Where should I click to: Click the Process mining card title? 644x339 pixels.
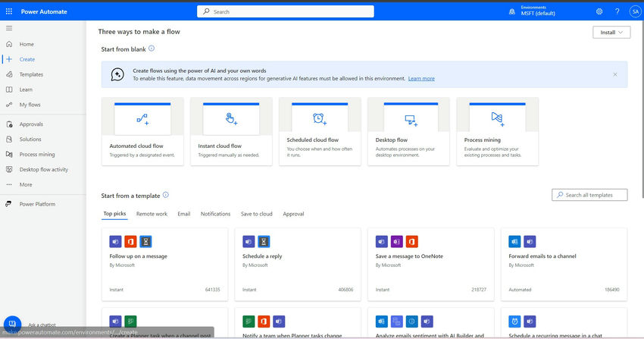(482, 140)
